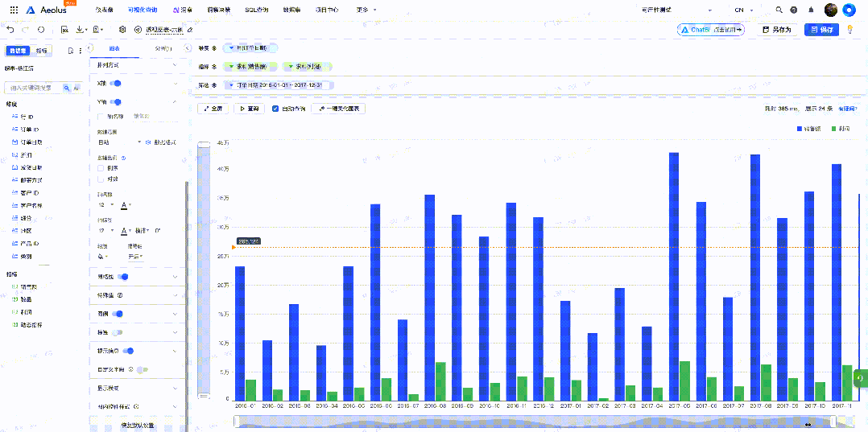Uncheck the 自动查询 checkbox

pyautogui.click(x=275, y=109)
